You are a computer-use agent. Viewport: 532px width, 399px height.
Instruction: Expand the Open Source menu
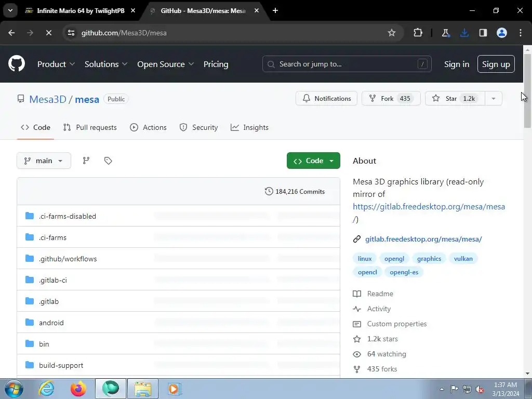pyautogui.click(x=166, y=64)
